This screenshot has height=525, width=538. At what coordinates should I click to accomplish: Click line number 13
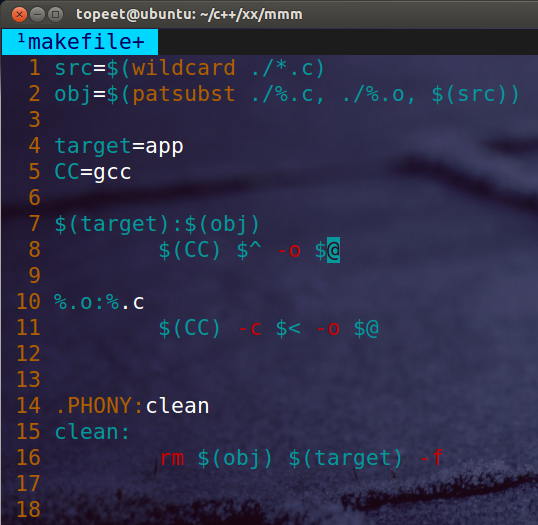[28, 380]
